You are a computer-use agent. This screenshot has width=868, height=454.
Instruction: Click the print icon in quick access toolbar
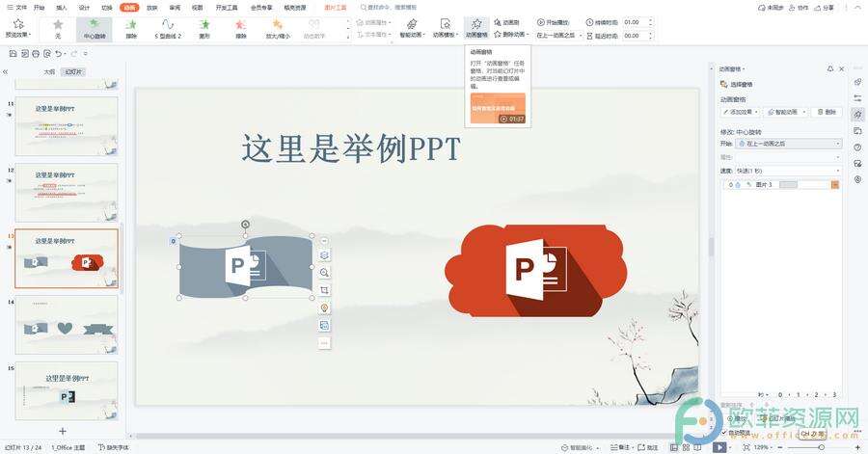[x=36, y=54]
